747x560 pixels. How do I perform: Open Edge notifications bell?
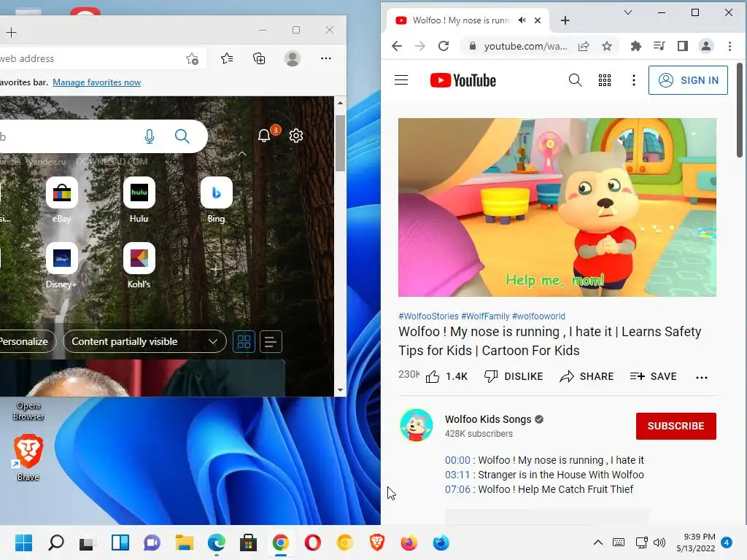pos(264,136)
